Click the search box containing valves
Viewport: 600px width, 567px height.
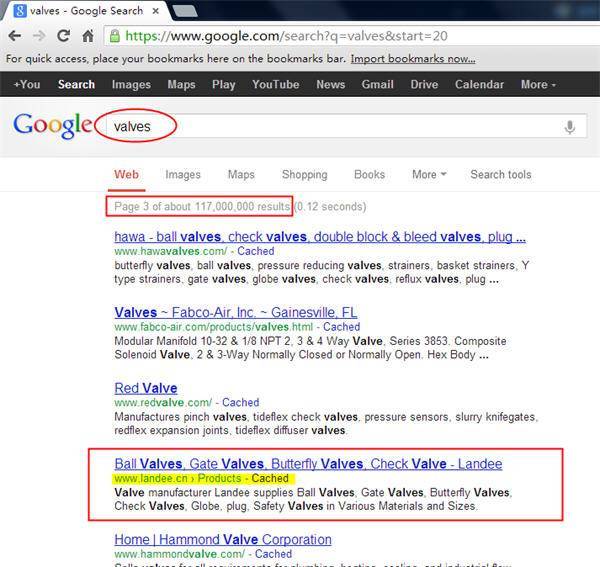tap(347, 126)
